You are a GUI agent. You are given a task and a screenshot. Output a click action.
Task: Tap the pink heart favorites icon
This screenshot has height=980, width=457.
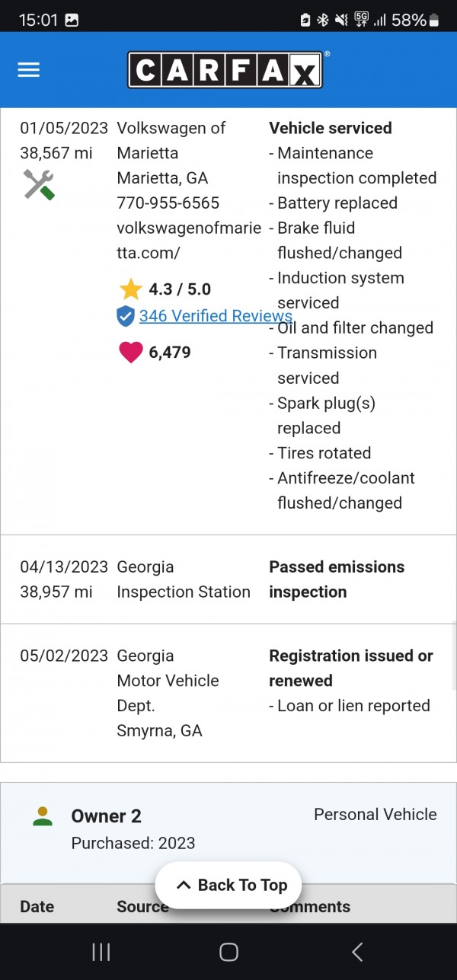coord(131,353)
